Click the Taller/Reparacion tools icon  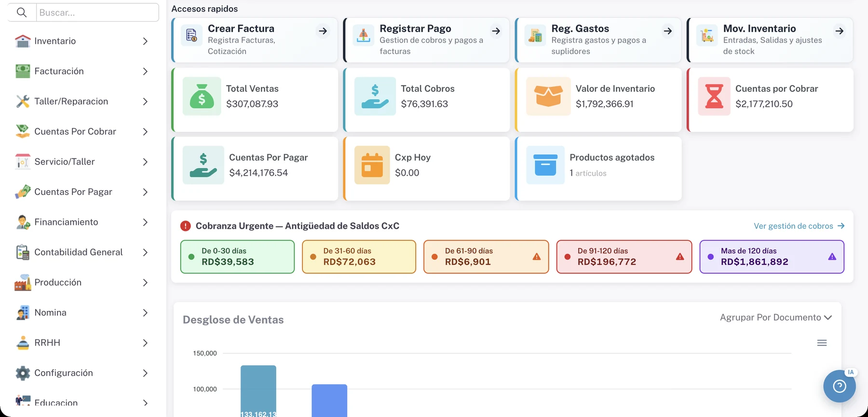pyautogui.click(x=23, y=101)
